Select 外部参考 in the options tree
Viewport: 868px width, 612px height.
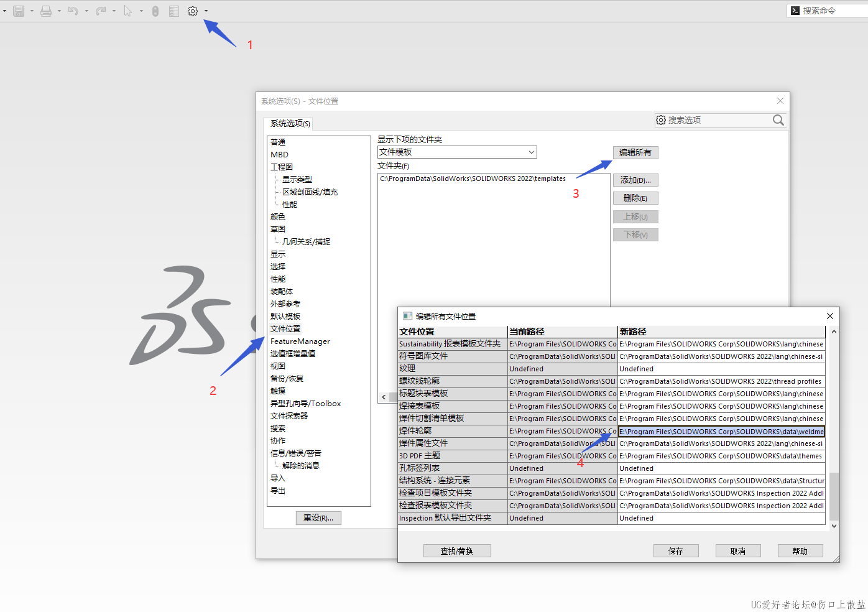pos(285,304)
